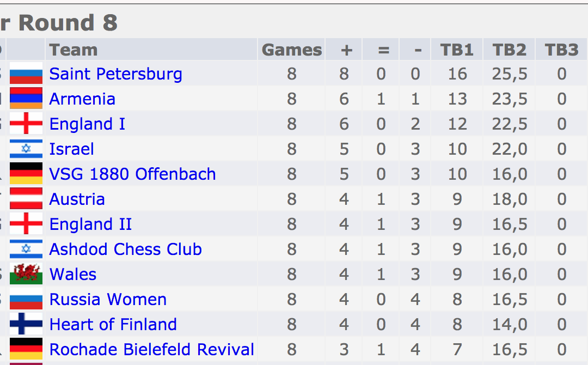Click the Team column header
This screenshot has height=365, width=588.
point(73,50)
